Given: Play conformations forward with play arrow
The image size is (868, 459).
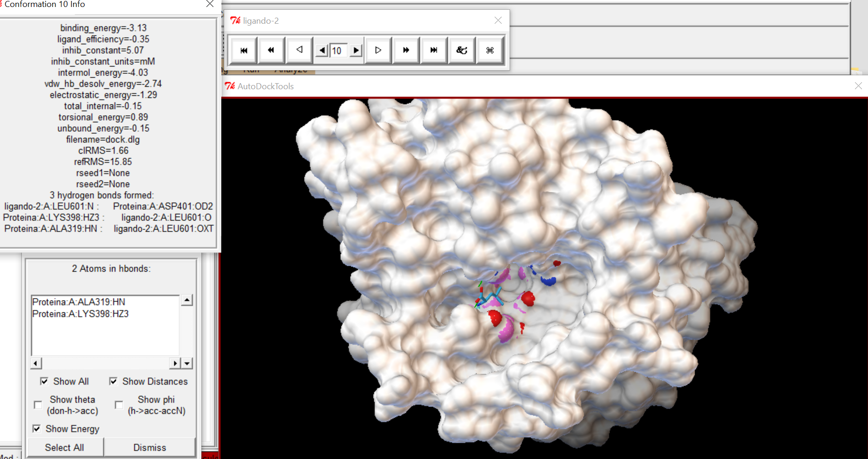Looking at the screenshot, I should (378, 50).
